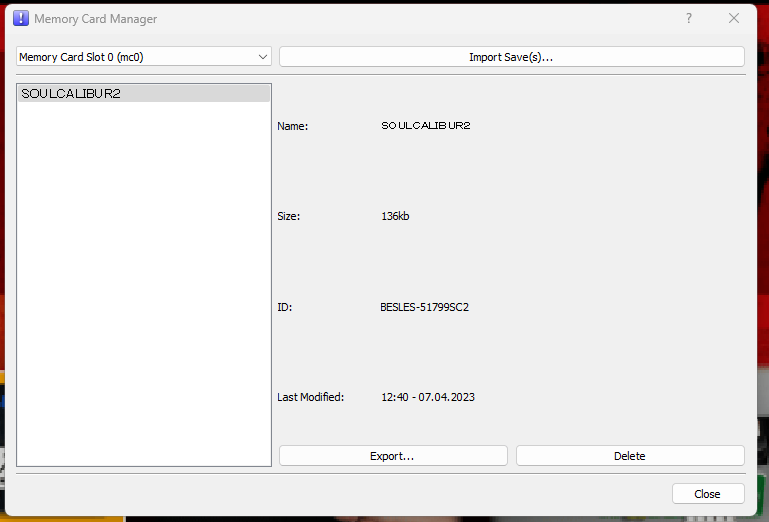769x522 pixels.
Task: Open the Memory Card Slot 0 (mc0) dropdown
Action: click(144, 57)
